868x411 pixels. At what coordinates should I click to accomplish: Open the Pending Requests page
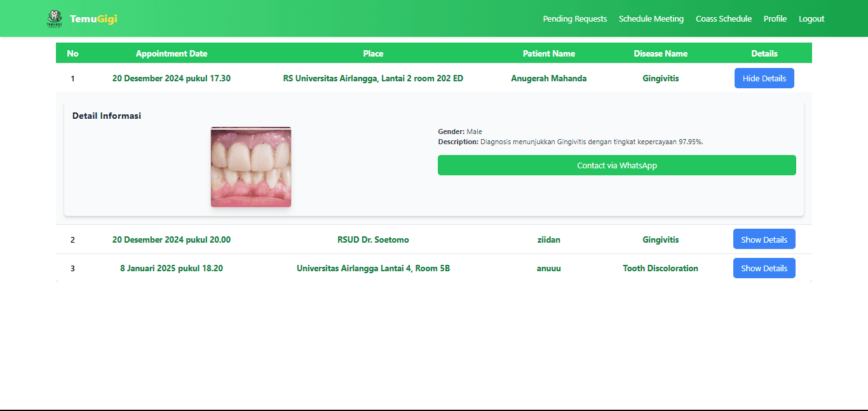574,19
